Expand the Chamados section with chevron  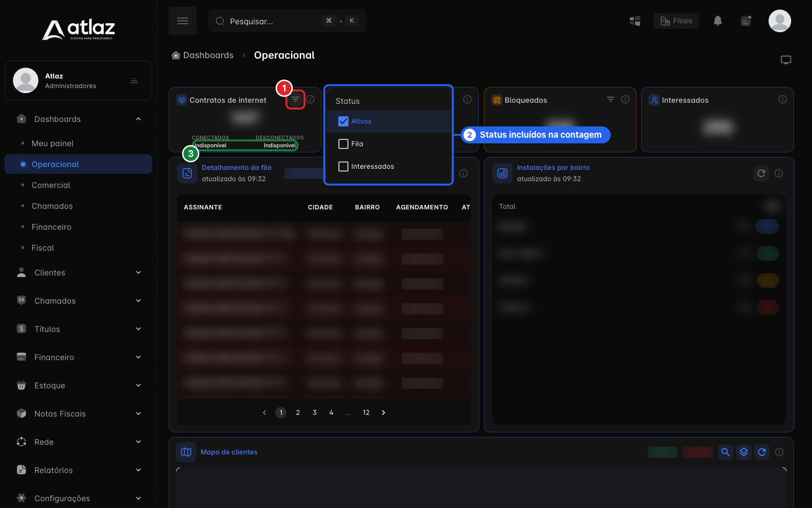click(x=138, y=301)
